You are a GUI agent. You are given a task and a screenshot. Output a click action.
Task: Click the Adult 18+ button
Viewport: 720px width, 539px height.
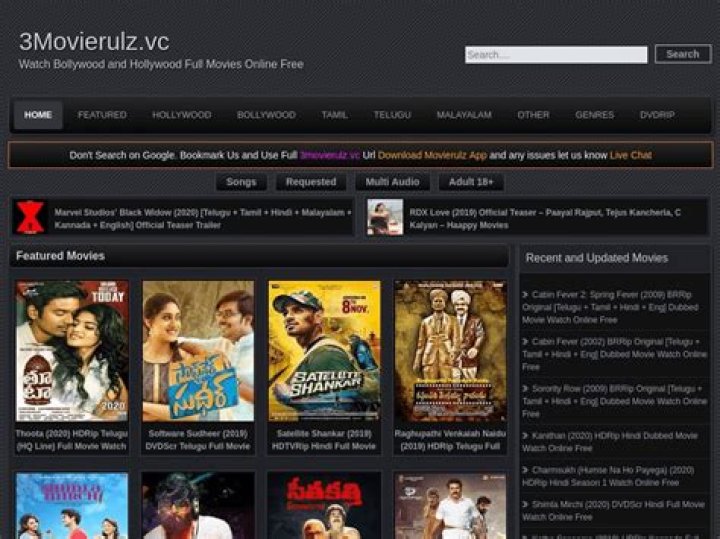pos(471,182)
